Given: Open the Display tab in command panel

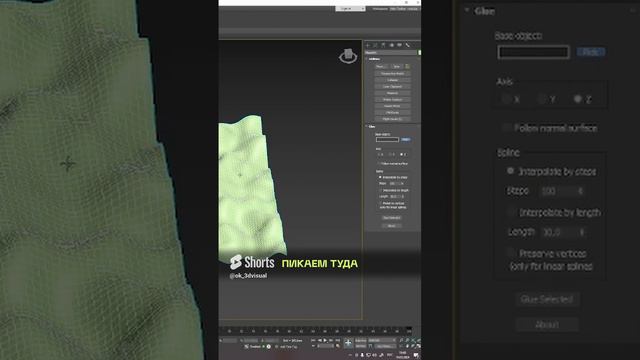Looking at the screenshot, I should click(x=399, y=45).
